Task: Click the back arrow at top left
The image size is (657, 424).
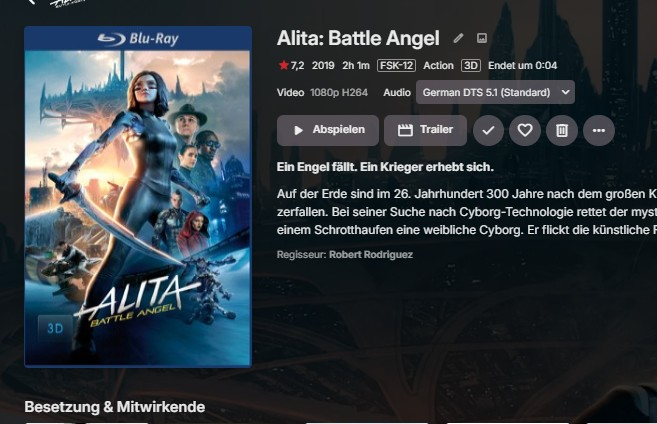Action: pos(31,2)
